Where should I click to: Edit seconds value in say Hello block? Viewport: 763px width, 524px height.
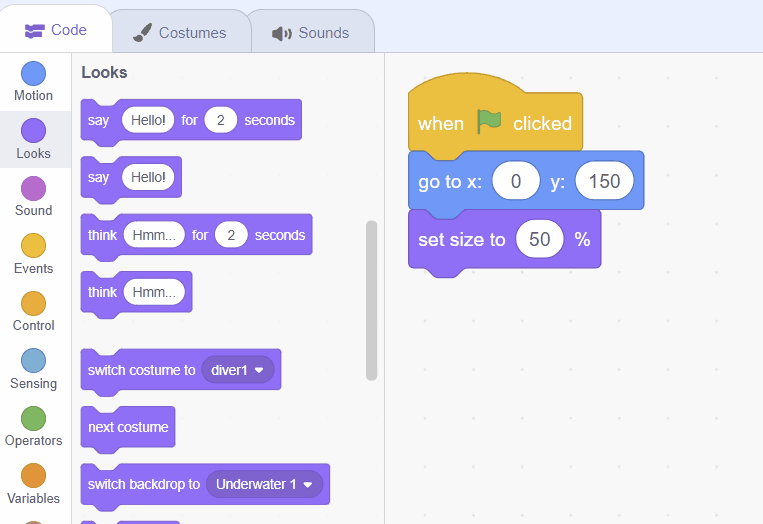coord(220,120)
